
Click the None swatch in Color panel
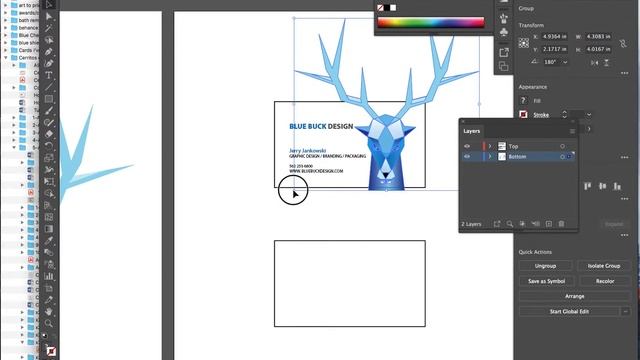(380, 8)
